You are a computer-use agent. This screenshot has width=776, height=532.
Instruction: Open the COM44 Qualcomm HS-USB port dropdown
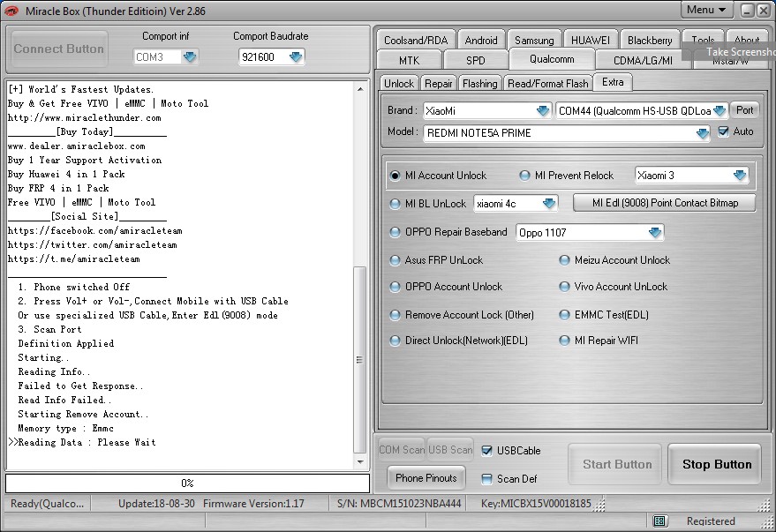click(719, 110)
